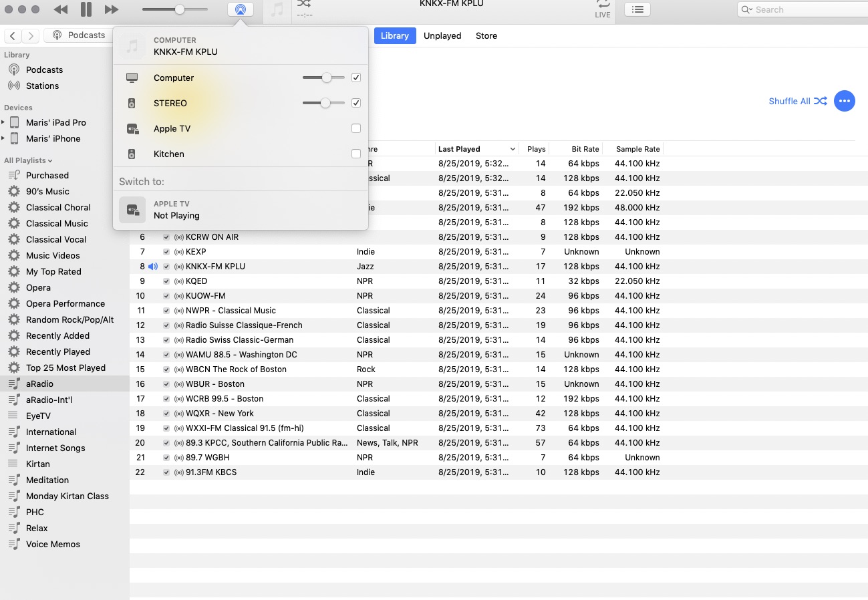Click the iPhone device icon
The width and height of the screenshot is (868, 600).
pyautogui.click(x=14, y=138)
